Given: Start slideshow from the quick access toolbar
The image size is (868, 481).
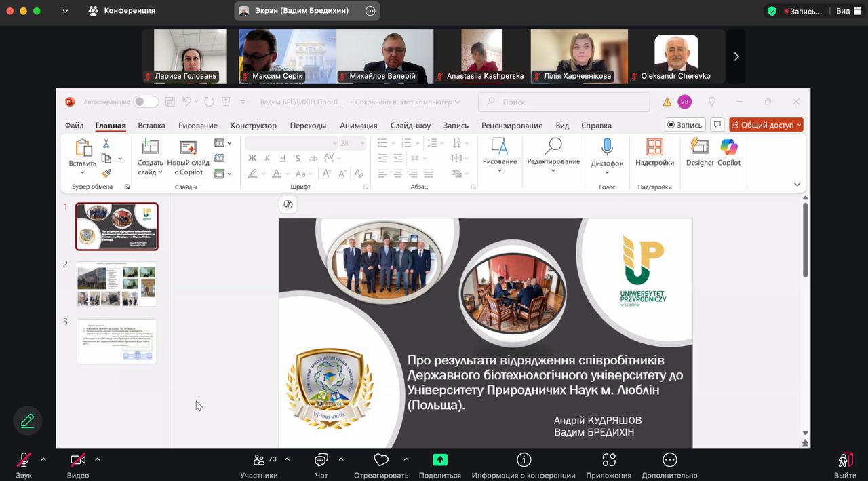Looking at the screenshot, I should (226, 102).
